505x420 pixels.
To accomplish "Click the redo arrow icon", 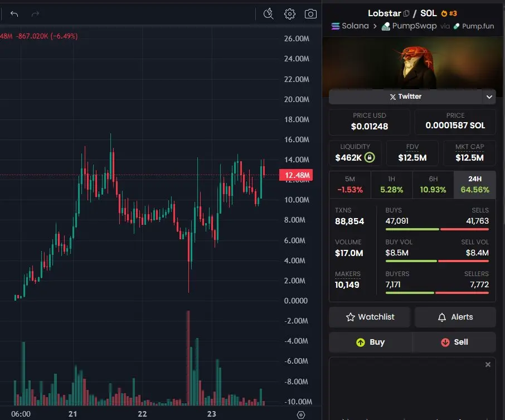I will 36,14.
